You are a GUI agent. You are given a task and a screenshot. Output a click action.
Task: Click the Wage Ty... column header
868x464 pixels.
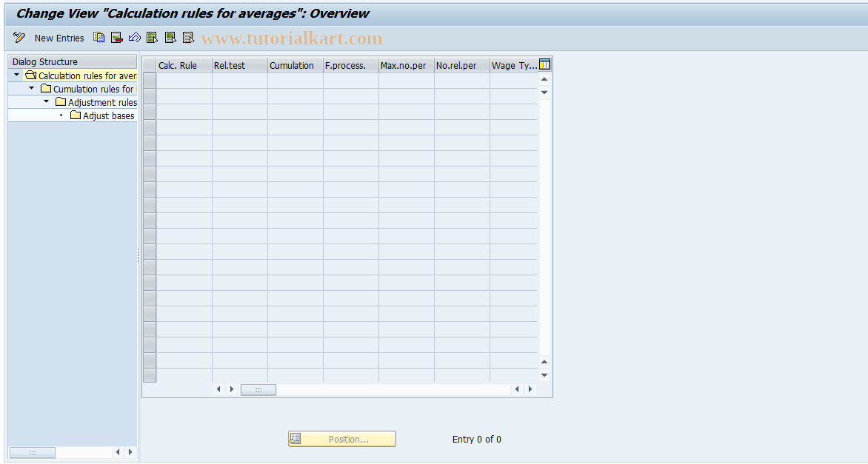[514, 65]
